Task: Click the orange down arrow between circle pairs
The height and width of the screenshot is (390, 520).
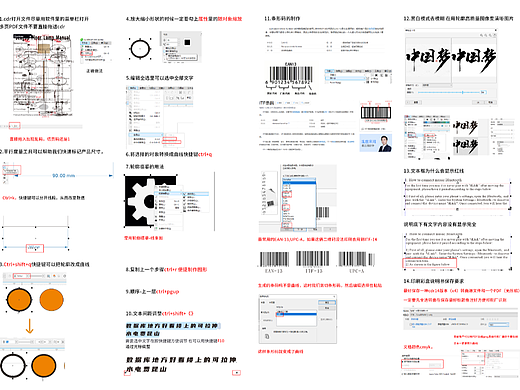Action: [29, 326]
